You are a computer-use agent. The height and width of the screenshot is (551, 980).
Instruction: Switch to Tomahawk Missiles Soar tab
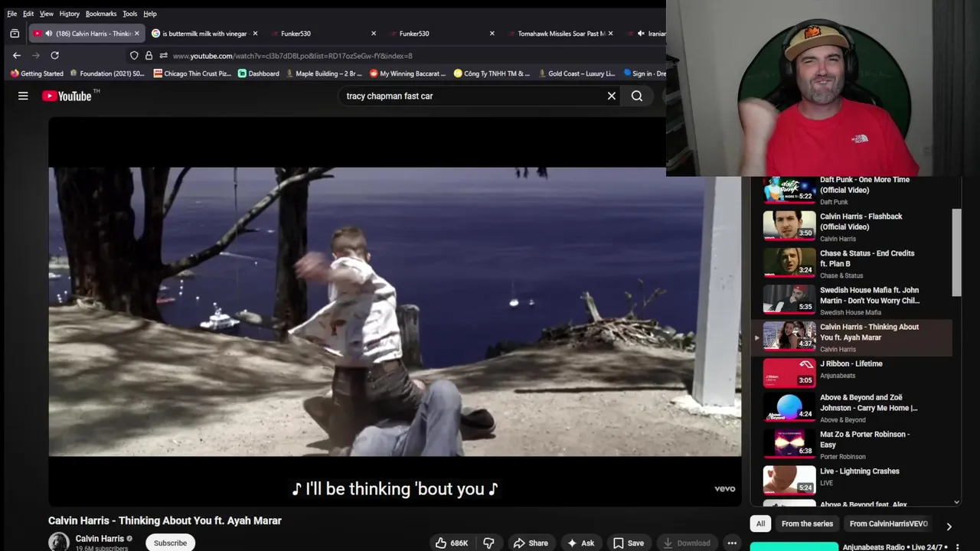(560, 34)
